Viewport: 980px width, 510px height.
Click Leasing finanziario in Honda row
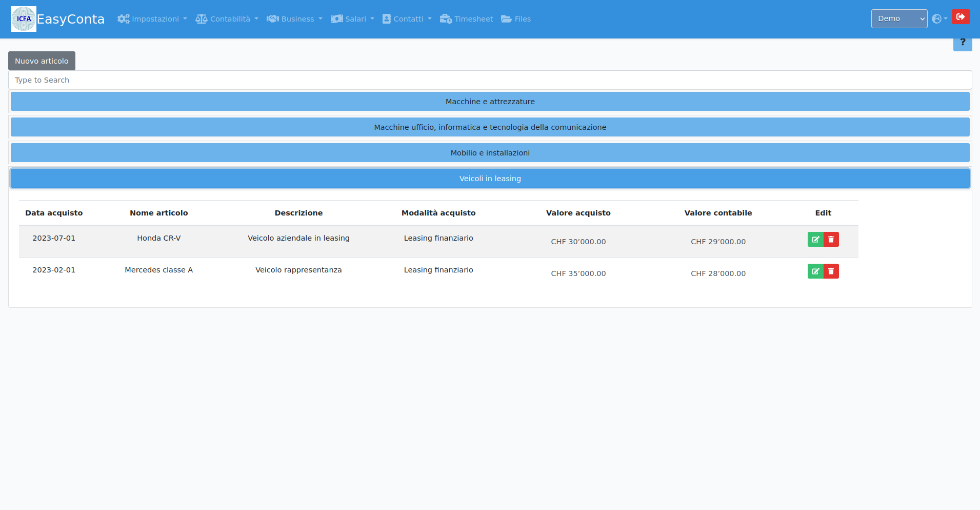coord(438,238)
